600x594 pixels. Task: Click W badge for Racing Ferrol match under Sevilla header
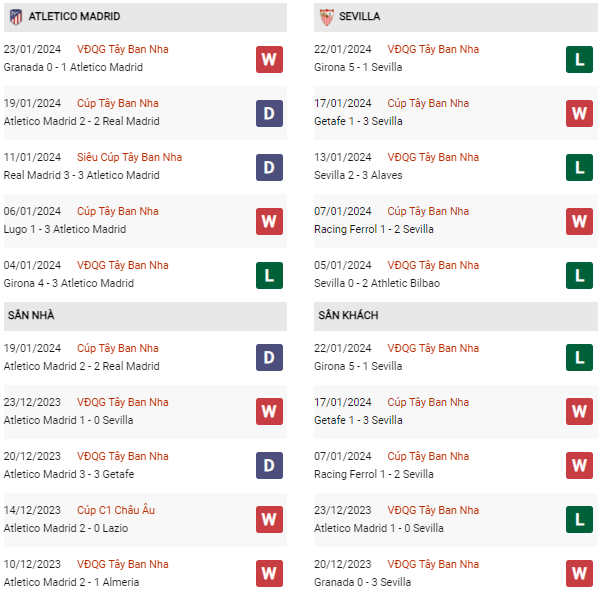point(579,221)
